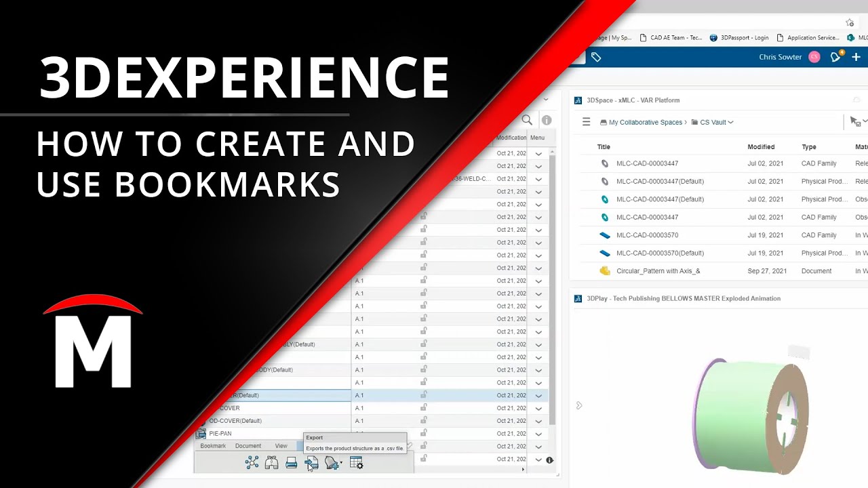Image resolution: width=868 pixels, height=488 pixels.
Task: Click the Menu column header
Action: 537,138
